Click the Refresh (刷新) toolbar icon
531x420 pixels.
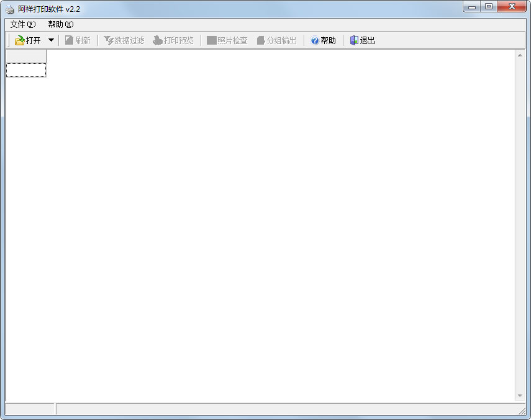tap(70, 40)
